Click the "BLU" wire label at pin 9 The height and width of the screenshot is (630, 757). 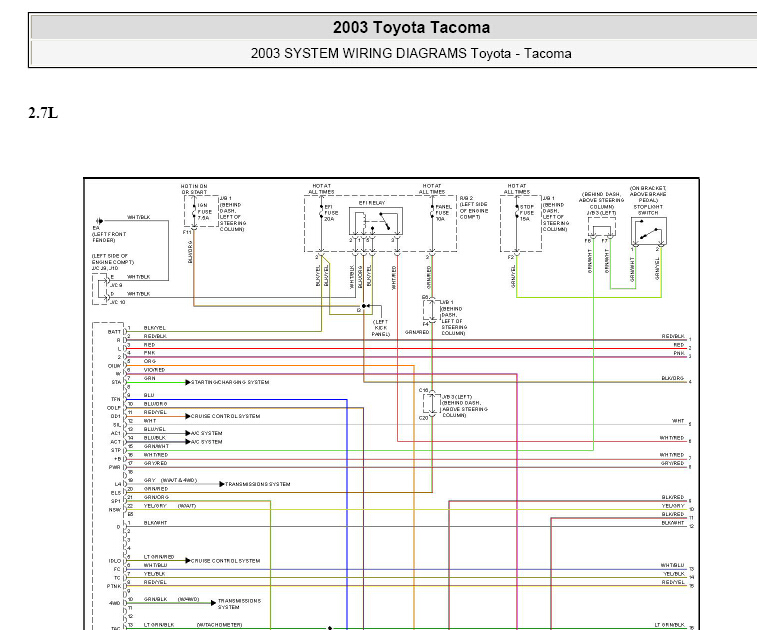(149, 395)
